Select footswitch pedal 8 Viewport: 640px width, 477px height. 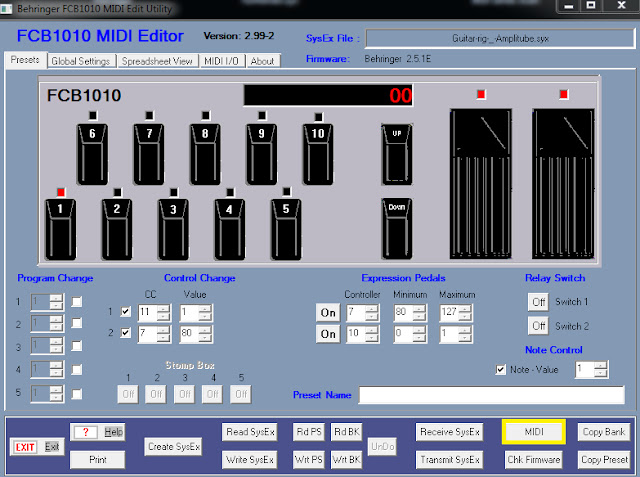click(205, 154)
